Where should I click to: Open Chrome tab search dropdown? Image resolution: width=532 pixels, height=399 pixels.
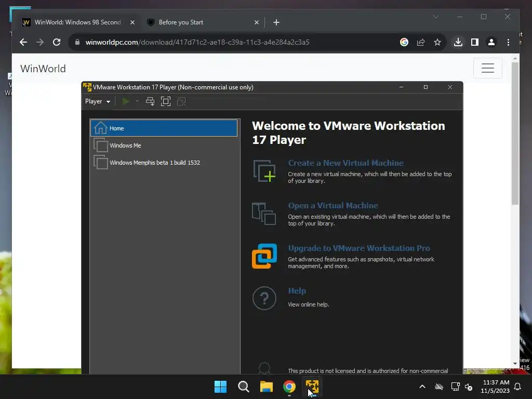point(436,17)
